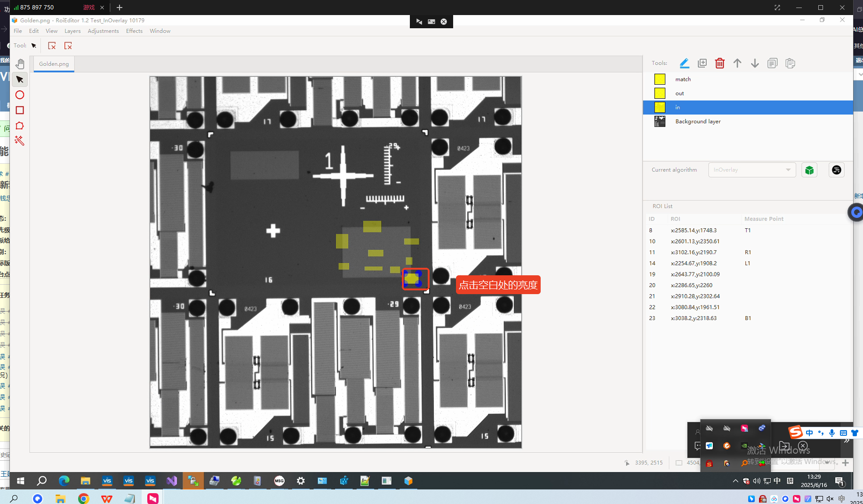The width and height of the screenshot is (863, 504).
Task: Open Settings gear in taskbar
Action: point(301,481)
